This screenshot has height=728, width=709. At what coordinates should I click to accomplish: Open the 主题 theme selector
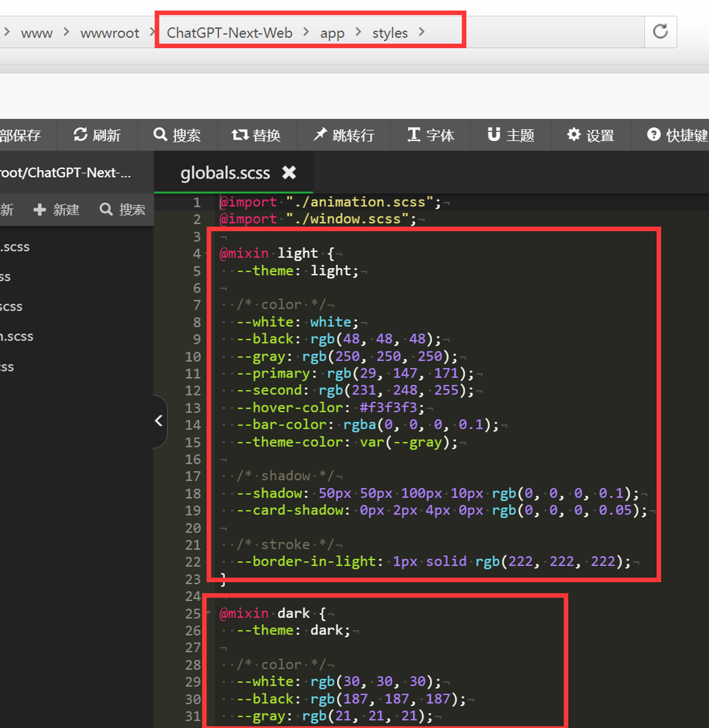511,135
